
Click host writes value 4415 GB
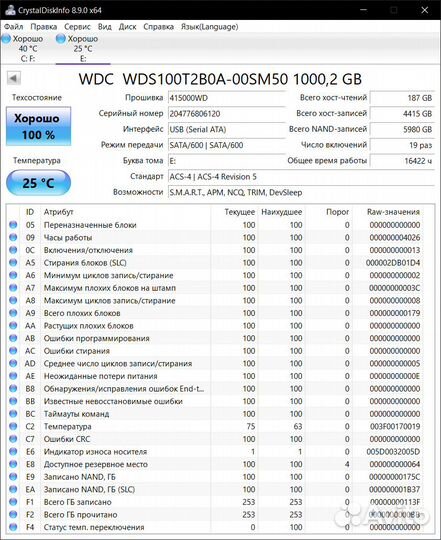point(402,114)
